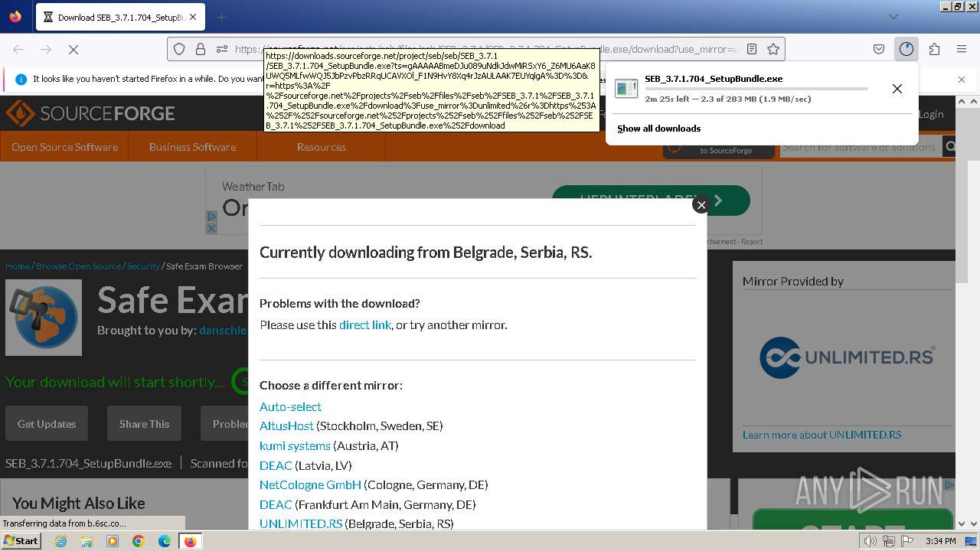Click the network tray icon
980x551 pixels.
[889, 541]
